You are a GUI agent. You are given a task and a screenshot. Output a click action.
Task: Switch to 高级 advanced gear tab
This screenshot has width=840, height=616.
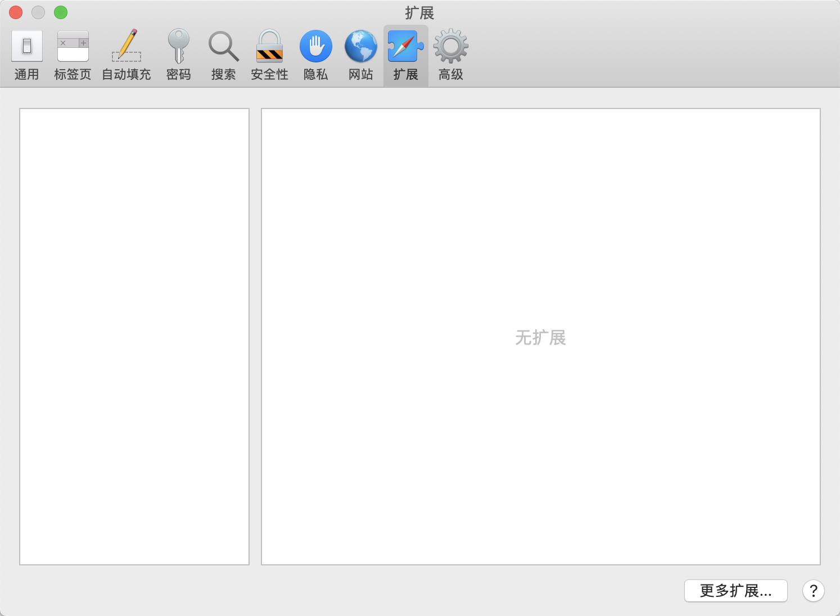pyautogui.click(x=450, y=56)
